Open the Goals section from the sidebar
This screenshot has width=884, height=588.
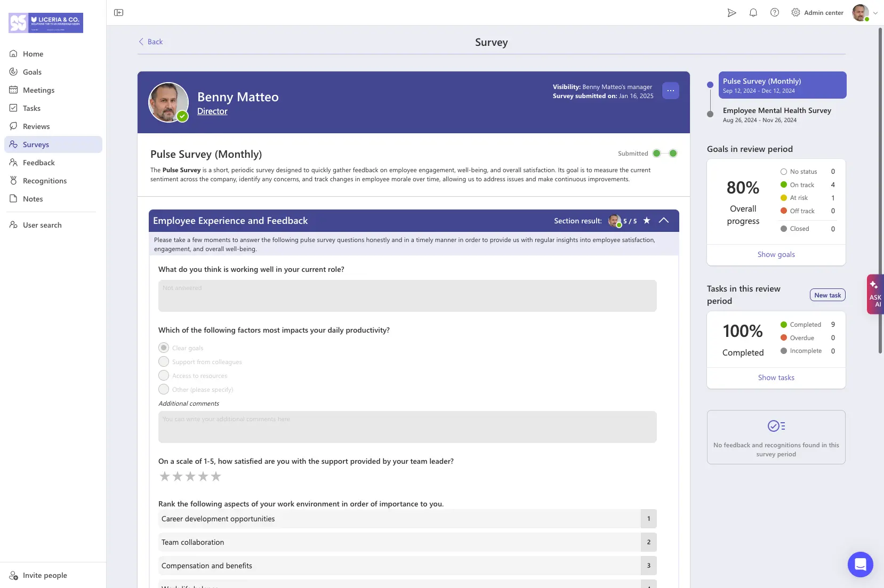(33, 71)
